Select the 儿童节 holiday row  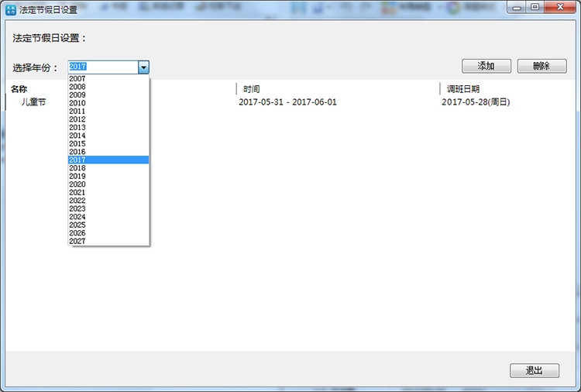point(33,102)
